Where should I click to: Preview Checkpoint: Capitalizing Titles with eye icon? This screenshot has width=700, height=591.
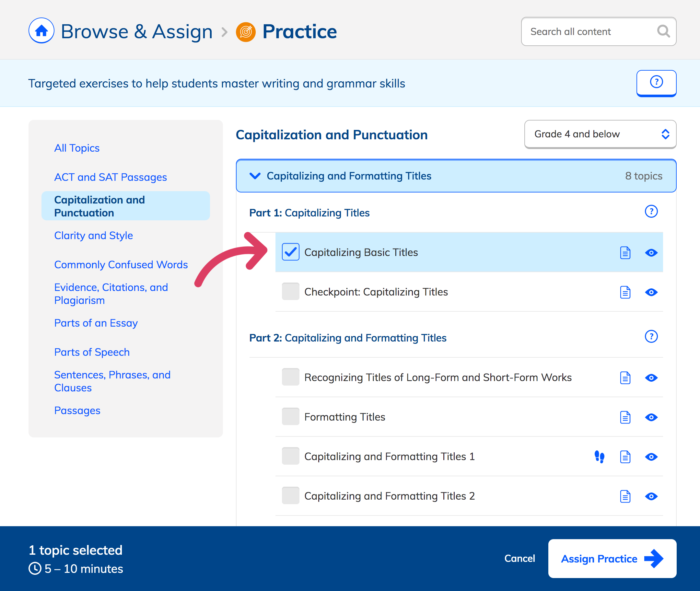click(x=651, y=292)
